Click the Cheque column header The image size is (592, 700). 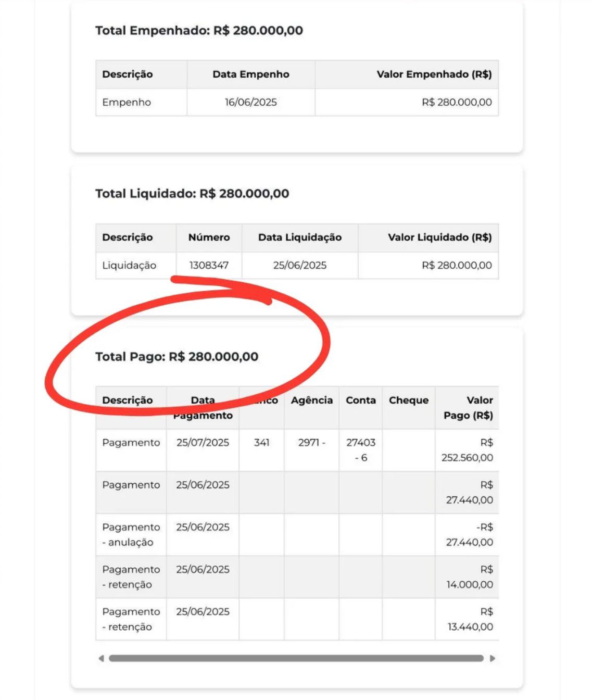click(x=408, y=401)
